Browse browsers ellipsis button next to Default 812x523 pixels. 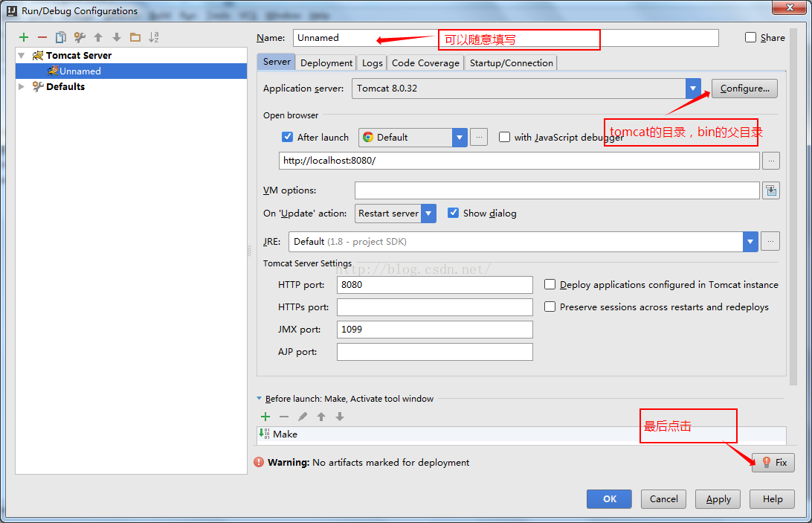[479, 138]
